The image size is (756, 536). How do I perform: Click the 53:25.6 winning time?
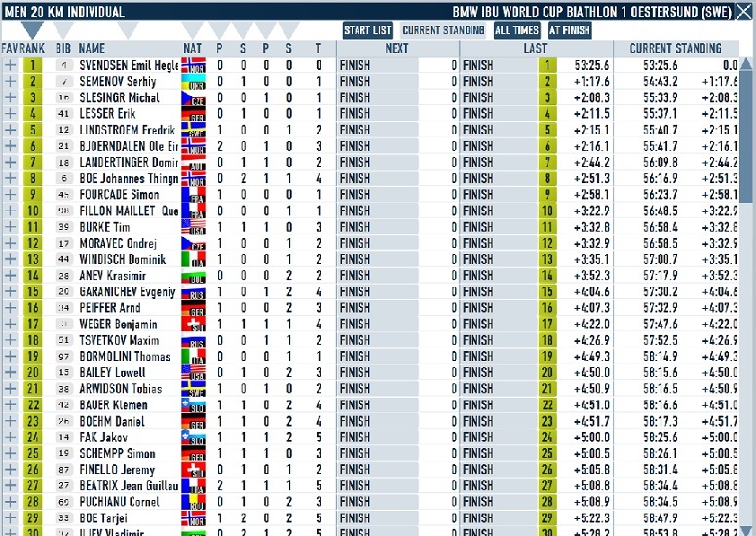[592, 65]
